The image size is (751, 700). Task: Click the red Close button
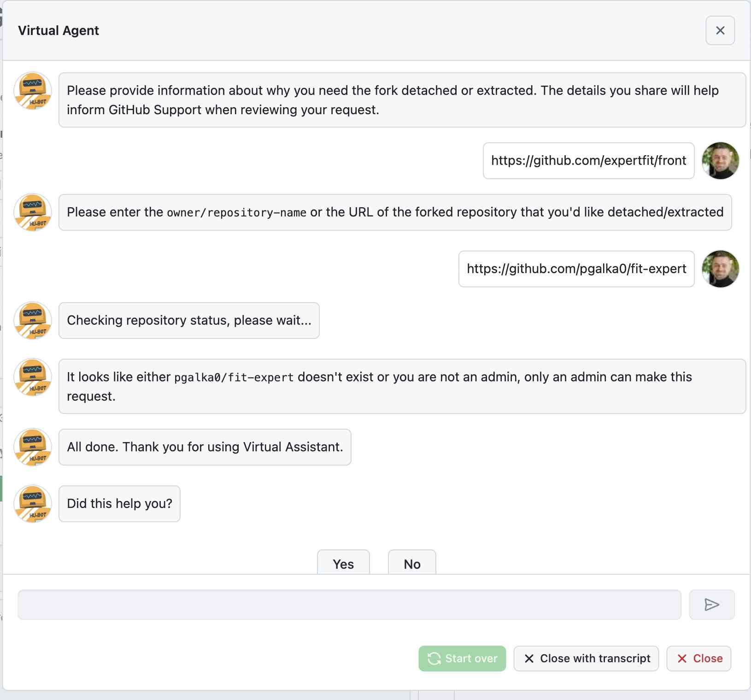(x=698, y=659)
